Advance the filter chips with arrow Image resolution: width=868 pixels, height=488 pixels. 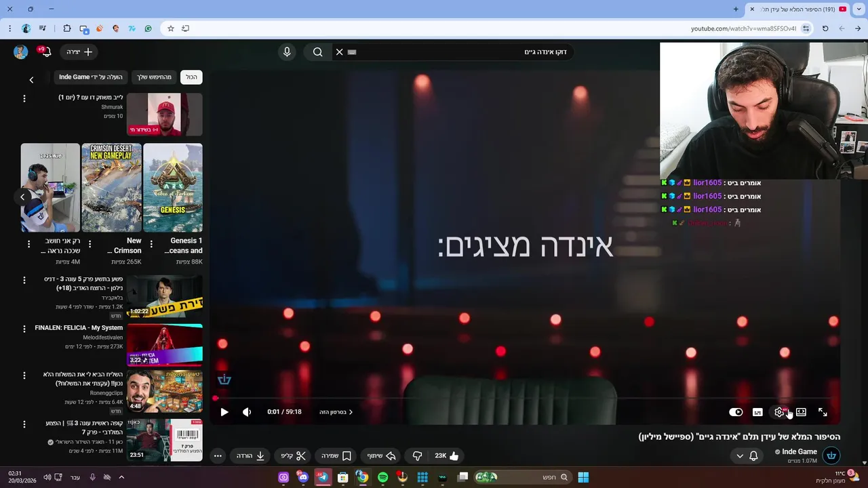(x=31, y=80)
